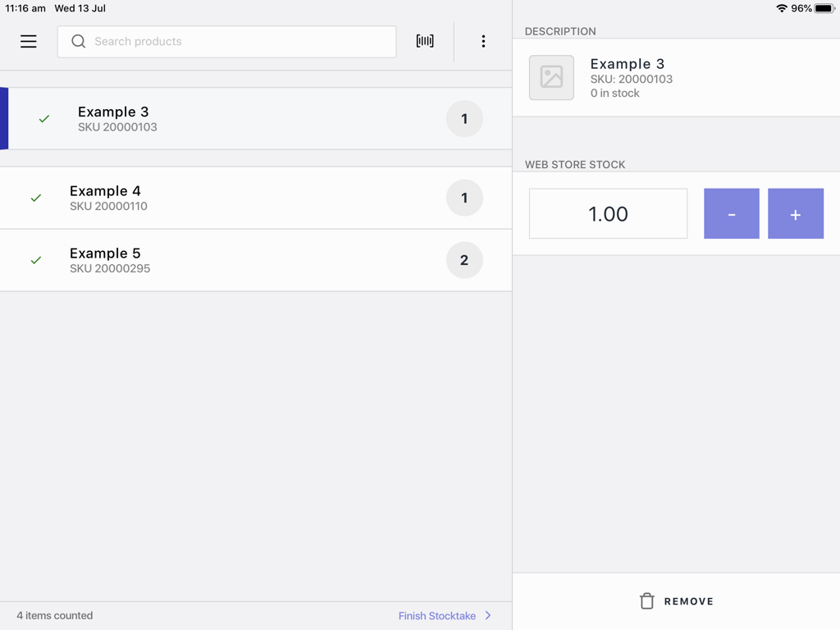Viewport: 840px width, 630px height.
Task: Click the stock quantity field showing 1.00
Action: tap(607, 213)
